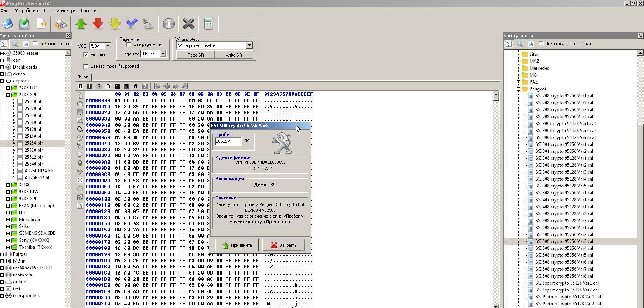Collapse the Peugeot calculators folder

tap(519, 89)
